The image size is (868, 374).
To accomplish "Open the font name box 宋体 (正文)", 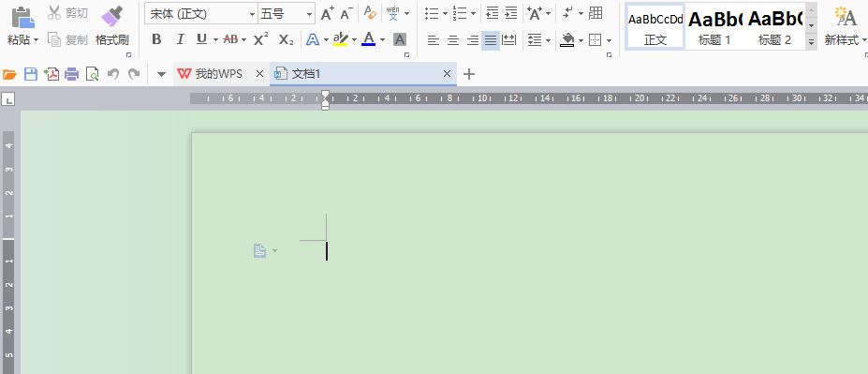I will 201,13.
